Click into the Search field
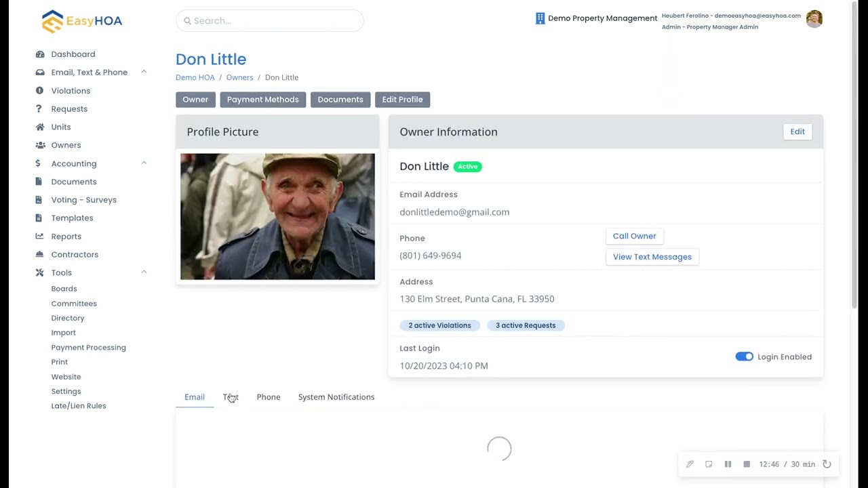 coord(270,21)
